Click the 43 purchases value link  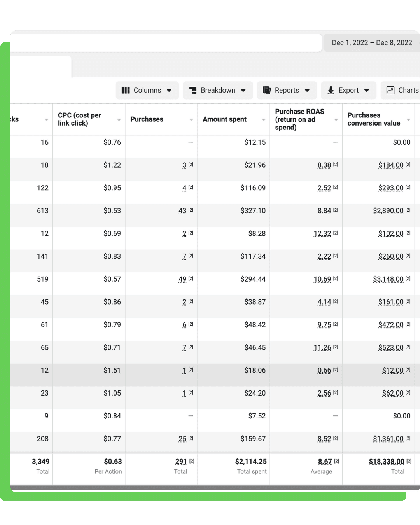click(x=182, y=211)
